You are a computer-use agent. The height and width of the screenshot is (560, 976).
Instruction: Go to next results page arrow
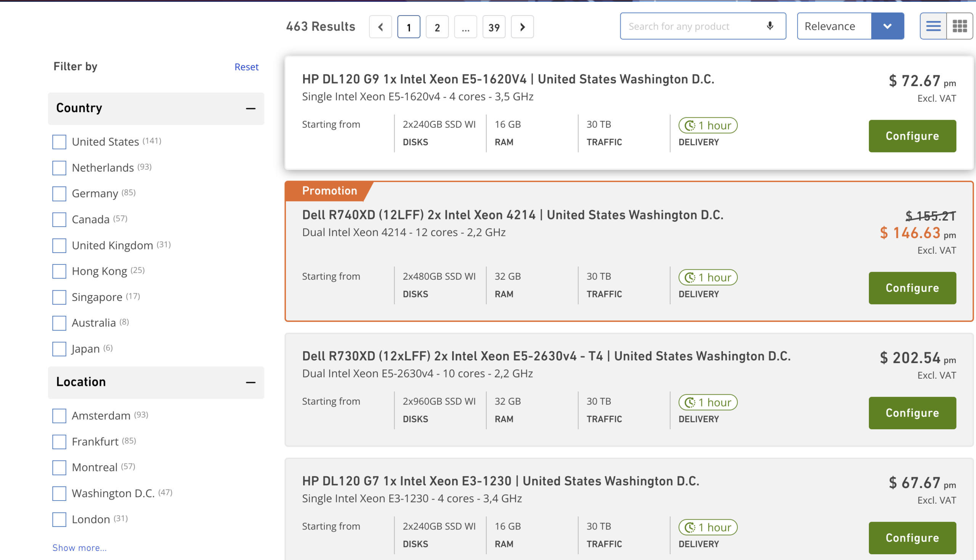point(522,27)
